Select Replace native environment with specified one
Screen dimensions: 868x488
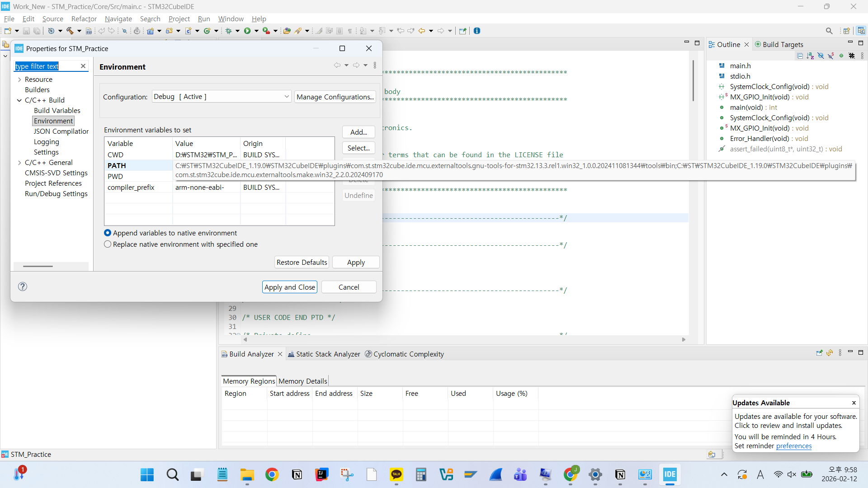tap(108, 244)
